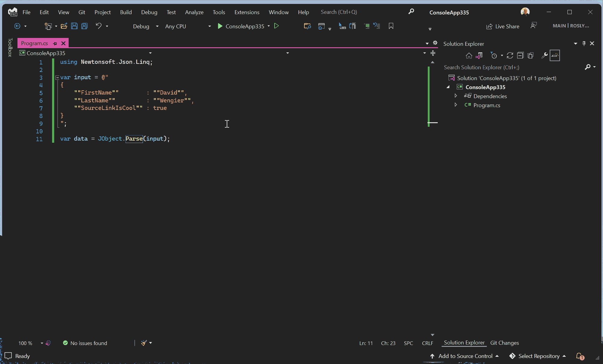Viewport: 603px width, 364px height.
Task: Expand the ConsoleApp335 project node
Action: pos(448,87)
